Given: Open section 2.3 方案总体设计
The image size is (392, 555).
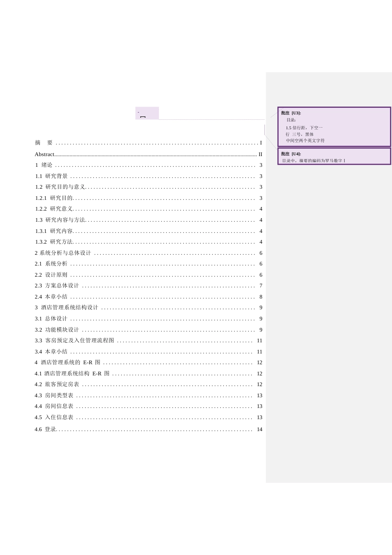Looking at the screenshot, I should pyautogui.click(x=54, y=285).
